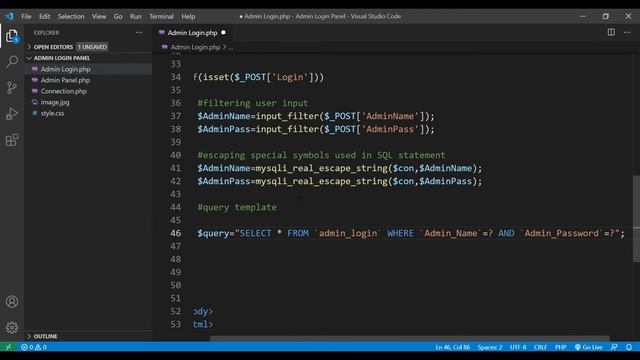
Task: Select language mode PHP in status bar
Action: [x=560, y=347]
